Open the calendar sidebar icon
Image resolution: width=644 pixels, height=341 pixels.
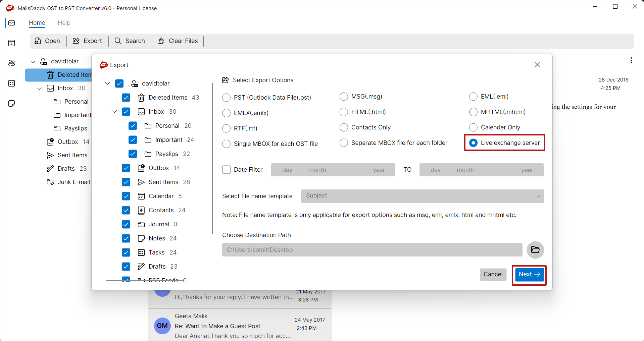click(12, 43)
